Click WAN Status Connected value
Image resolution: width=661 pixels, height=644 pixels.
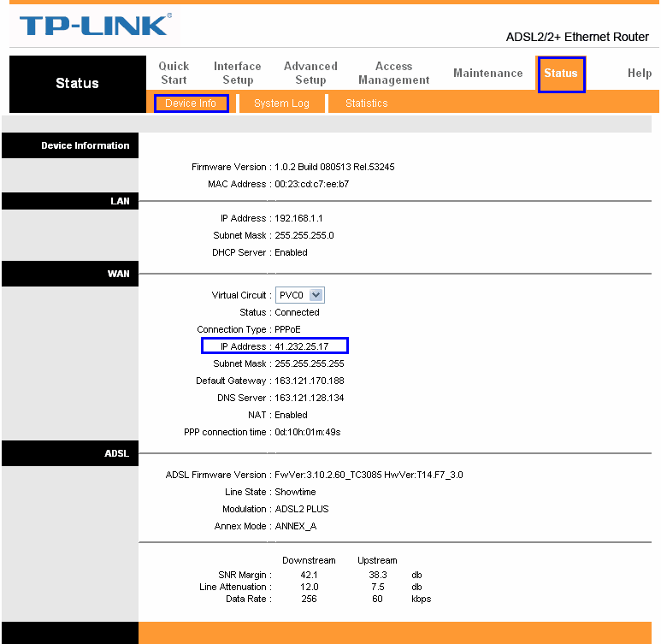297,312
